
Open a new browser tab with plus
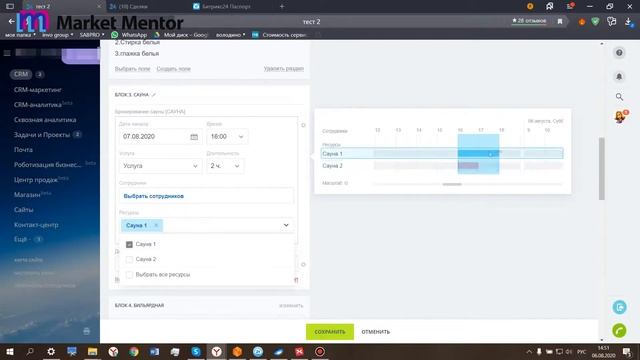click(282, 6)
